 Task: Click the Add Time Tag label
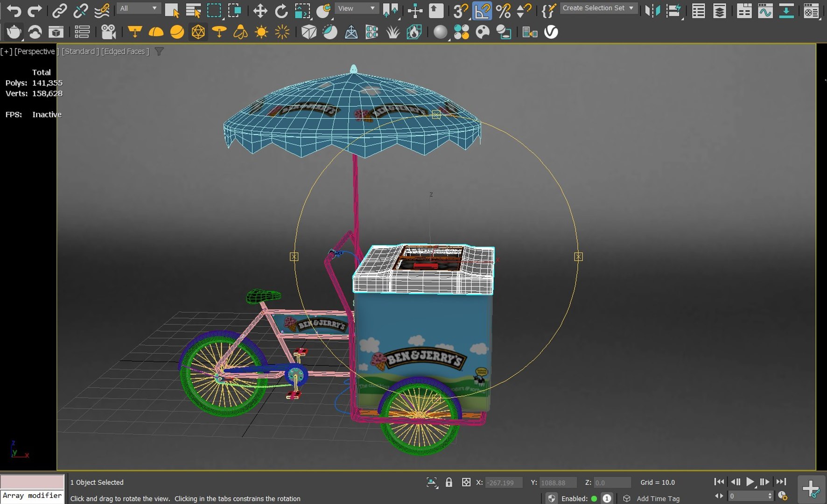pyautogui.click(x=658, y=498)
